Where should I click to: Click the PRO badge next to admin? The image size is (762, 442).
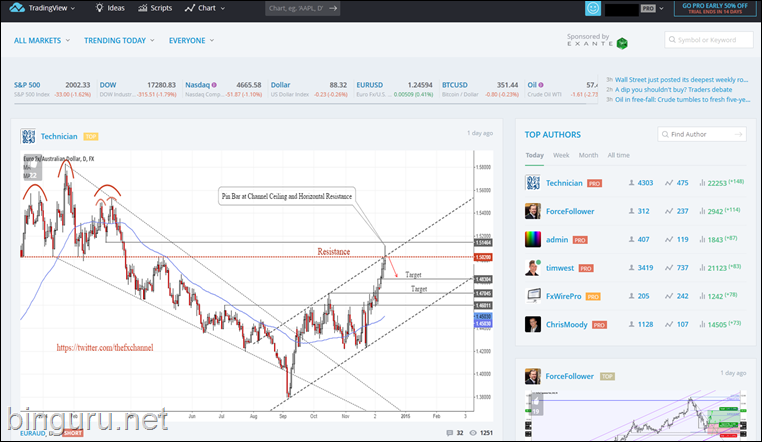(580, 240)
